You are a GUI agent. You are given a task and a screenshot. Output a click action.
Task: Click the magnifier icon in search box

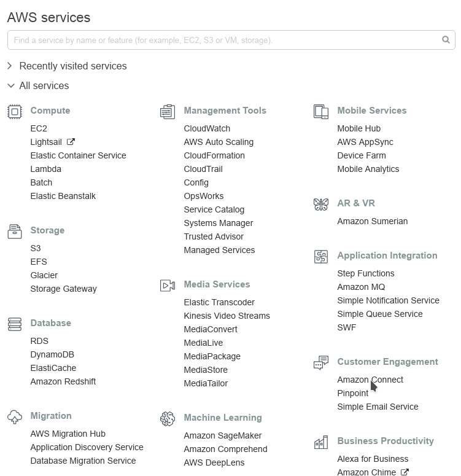[446, 40]
